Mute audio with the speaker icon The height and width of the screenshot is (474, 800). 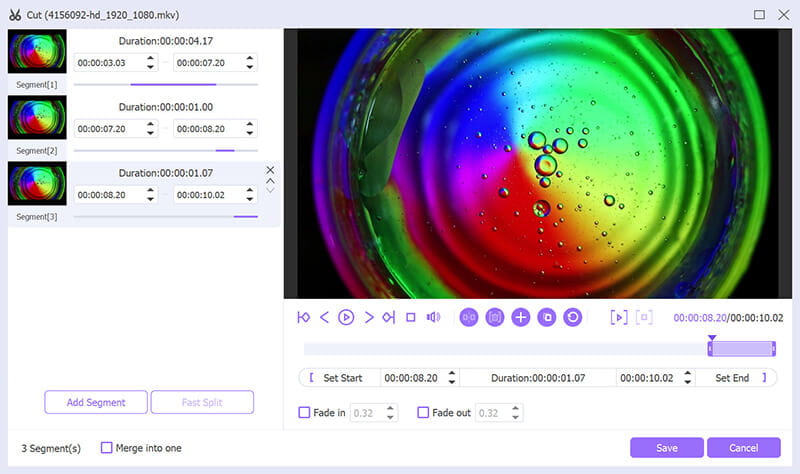[x=433, y=317]
